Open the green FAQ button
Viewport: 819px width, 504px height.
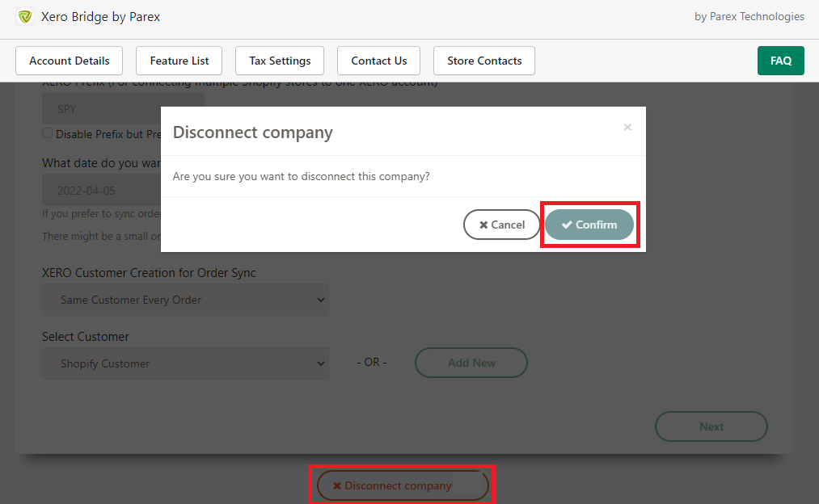point(781,61)
